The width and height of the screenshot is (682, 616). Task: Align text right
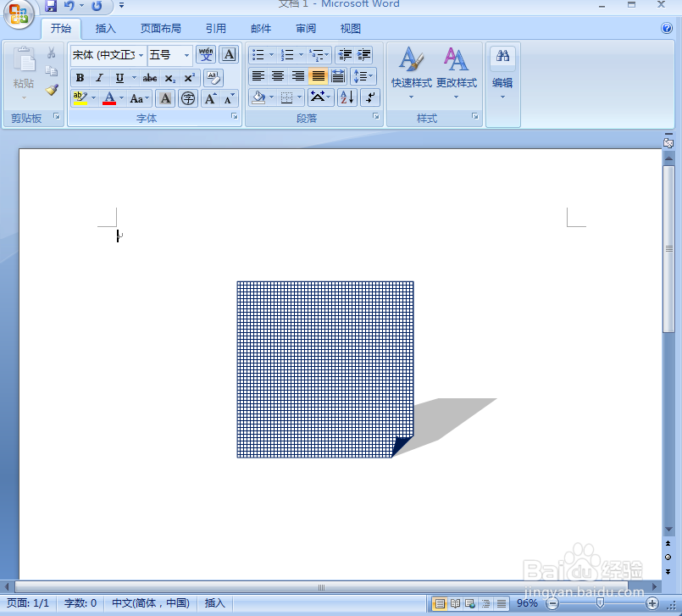coord(298,76)
